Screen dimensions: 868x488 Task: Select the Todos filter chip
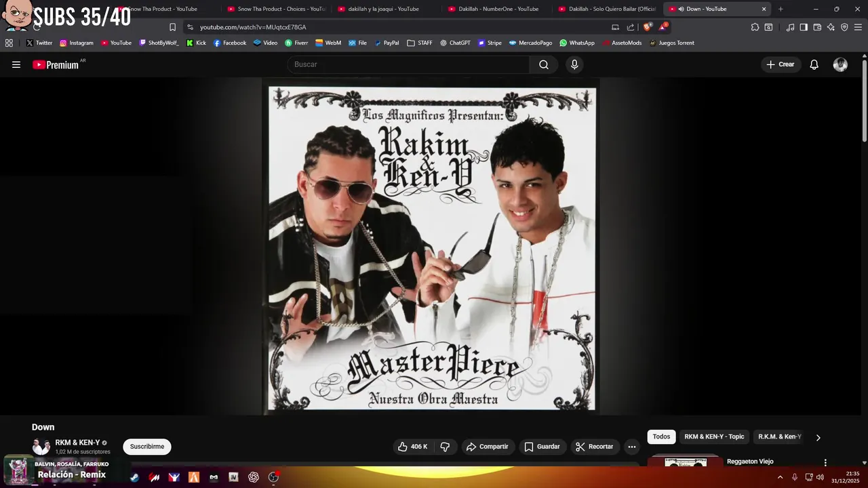click(x=661, y=436)
